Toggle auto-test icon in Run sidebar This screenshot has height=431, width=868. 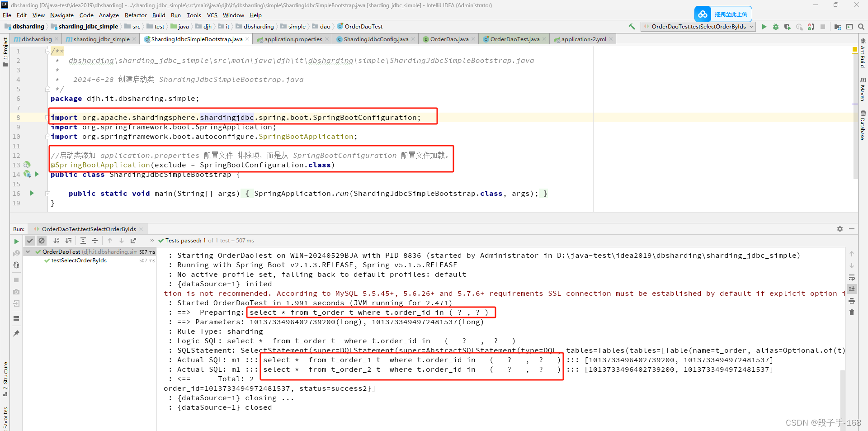coord(16,265)
